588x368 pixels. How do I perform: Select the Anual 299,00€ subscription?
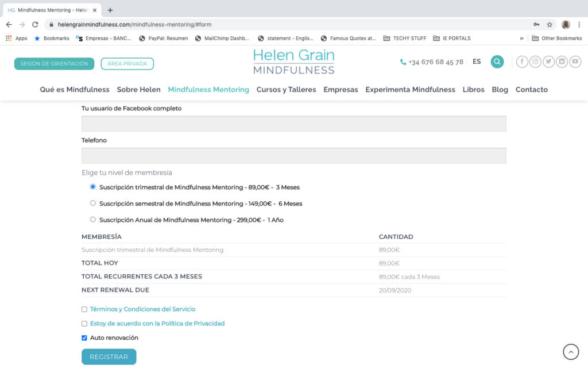(x=92, y=219)
